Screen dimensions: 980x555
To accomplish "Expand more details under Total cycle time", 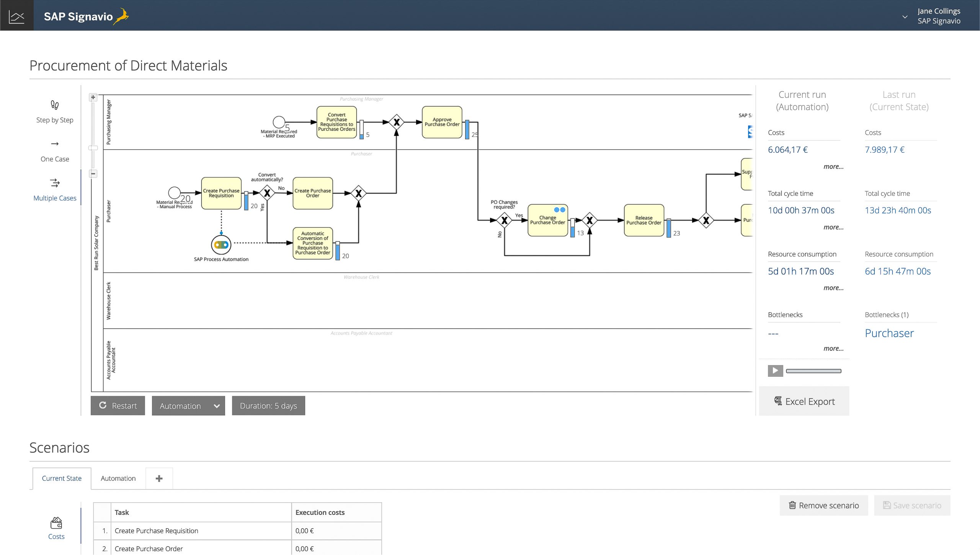I will 833,227.
